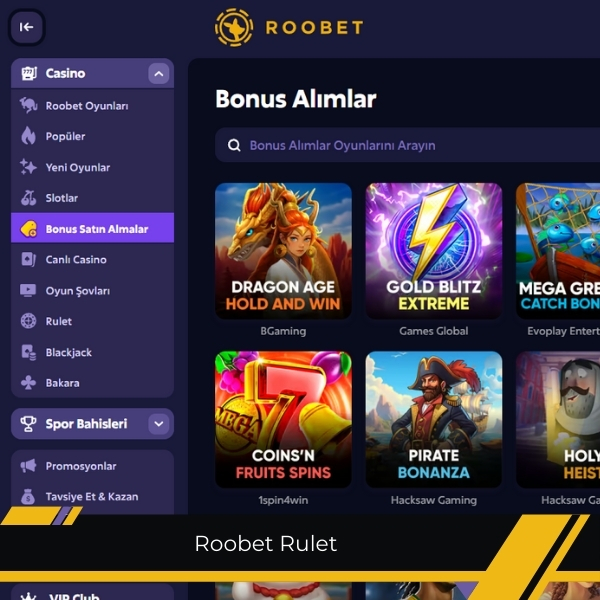Open Rulet wheel icon entry
600x600 pixels.
point(28,321)
